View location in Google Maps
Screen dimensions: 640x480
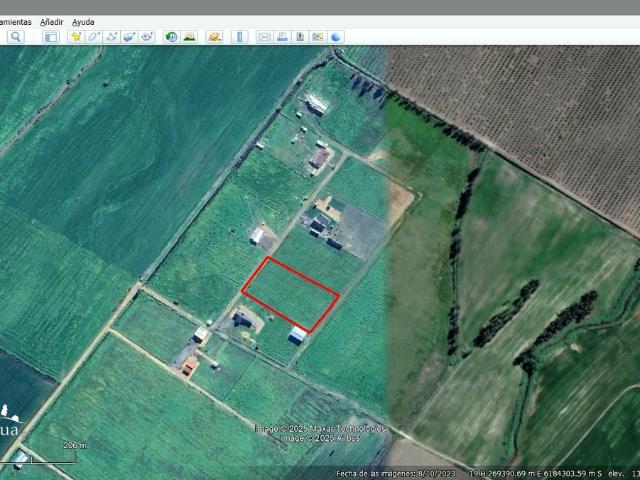coord(318,37)
